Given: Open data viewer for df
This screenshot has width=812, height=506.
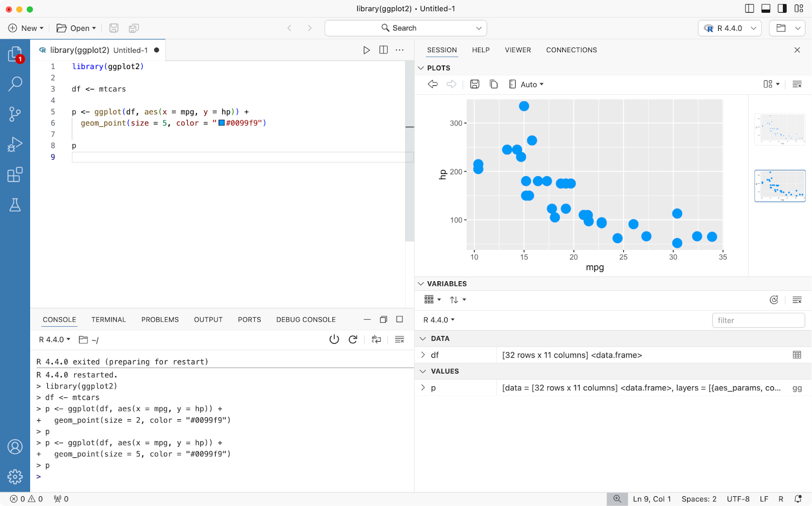Looking at the screenshot, I should point(797,355).
